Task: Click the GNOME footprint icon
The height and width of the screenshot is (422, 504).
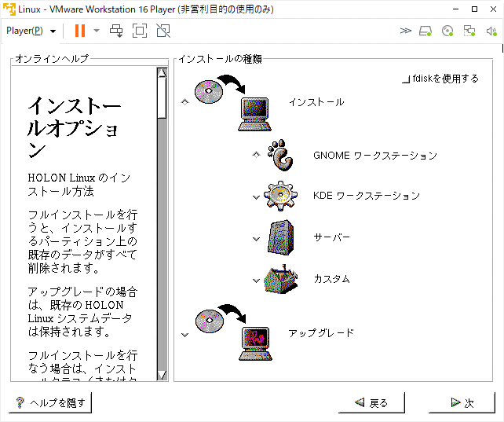Action: [x=280, y=155]
